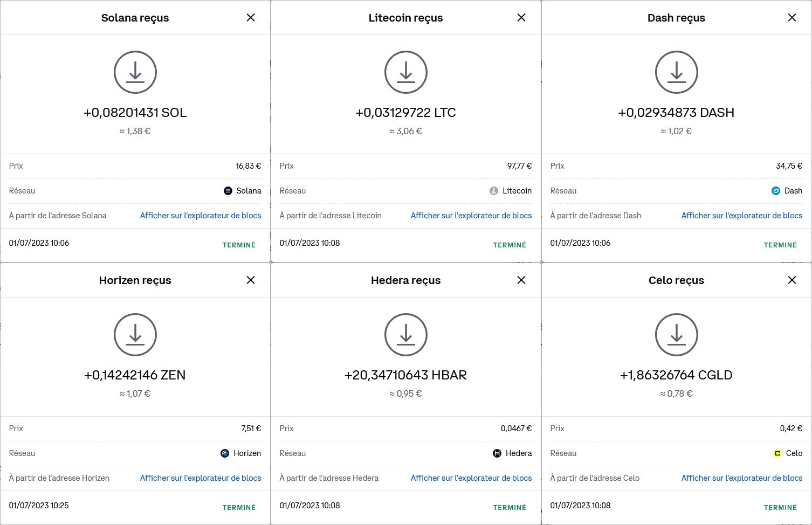
Task: Open block explorer link for Celo address
Action: click(742, 478)
